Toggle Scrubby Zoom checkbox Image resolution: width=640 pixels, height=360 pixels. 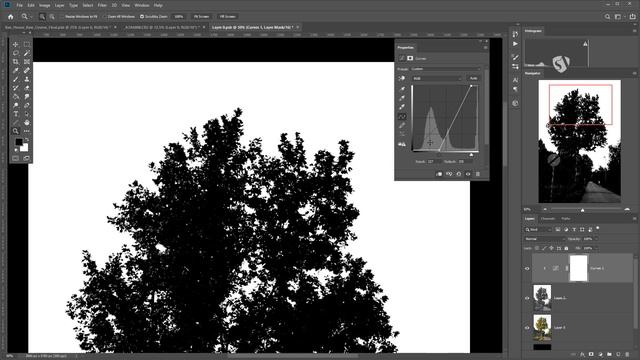(142, 17)
